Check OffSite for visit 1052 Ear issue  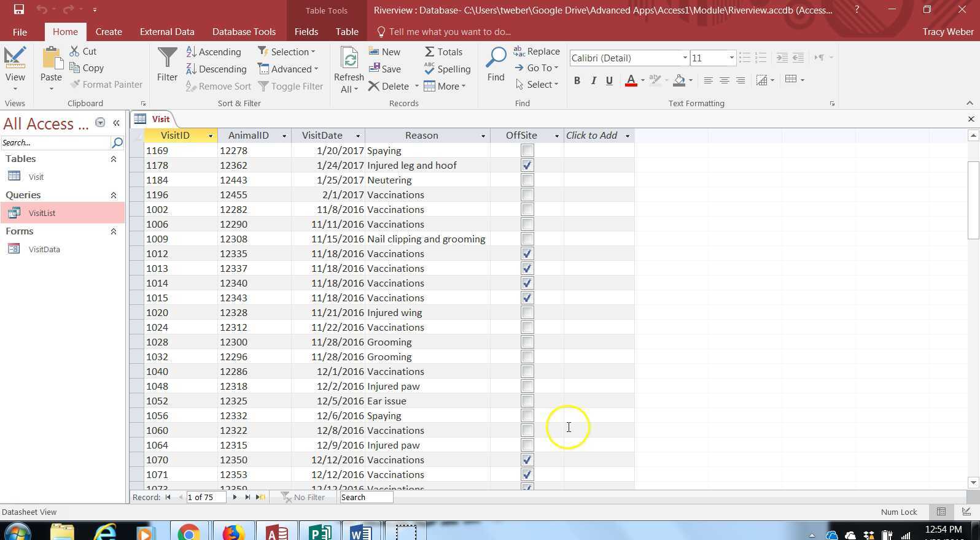[527, 401]
